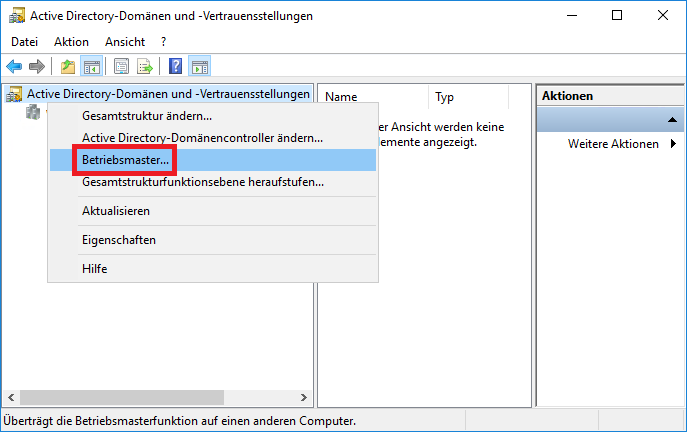The width and height of the screenshot is (687, 432).
Task: Open the Aktion menu
Action: [x=71, y=42]
